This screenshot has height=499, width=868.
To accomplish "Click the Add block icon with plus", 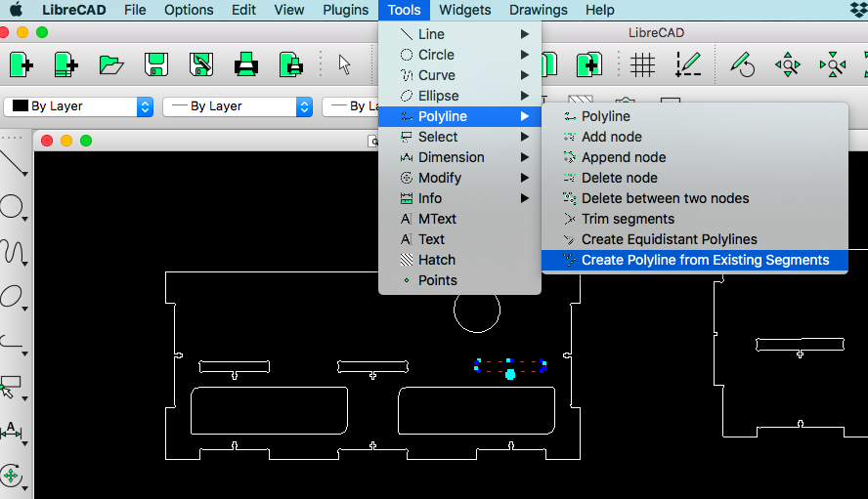I will point(589,64).
